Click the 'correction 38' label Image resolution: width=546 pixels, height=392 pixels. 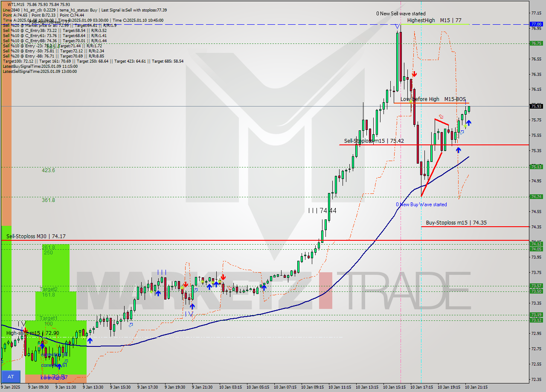coord(55,355)
